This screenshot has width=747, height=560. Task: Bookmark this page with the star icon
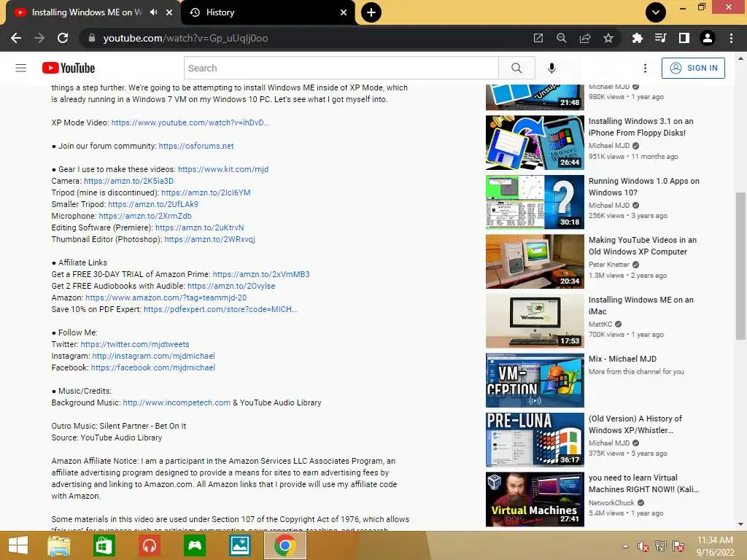coord(608,38)
